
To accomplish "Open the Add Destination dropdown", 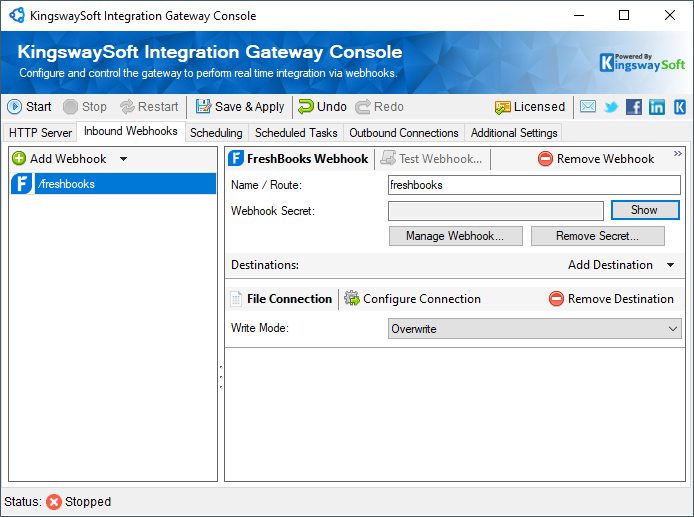I will click(621, 265).
